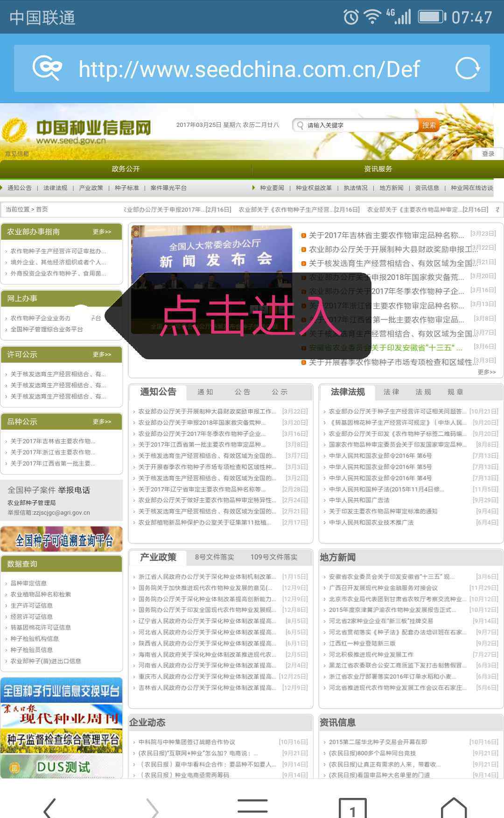
Task: Open 全国种子可追溯查询平台 banner
Action: pyautogui.click(x=62, y=539)
